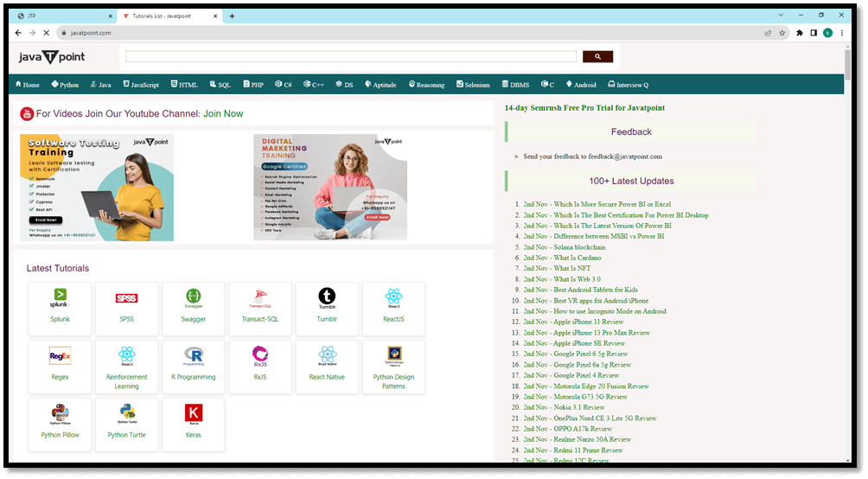Close the Tutorials List tab
The width and height of the screenshot is (868, 479).
pyautogui.click(x=215, y=16)
